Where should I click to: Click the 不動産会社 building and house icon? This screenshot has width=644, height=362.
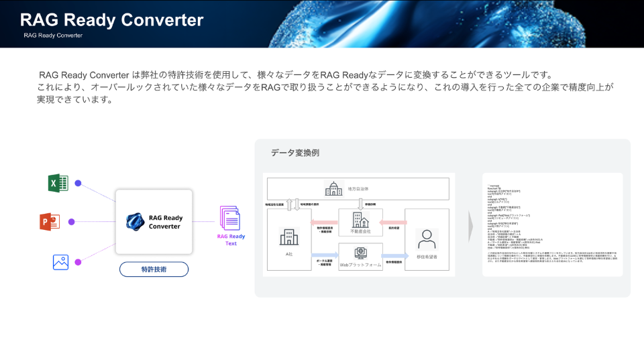tap(360, 219)
